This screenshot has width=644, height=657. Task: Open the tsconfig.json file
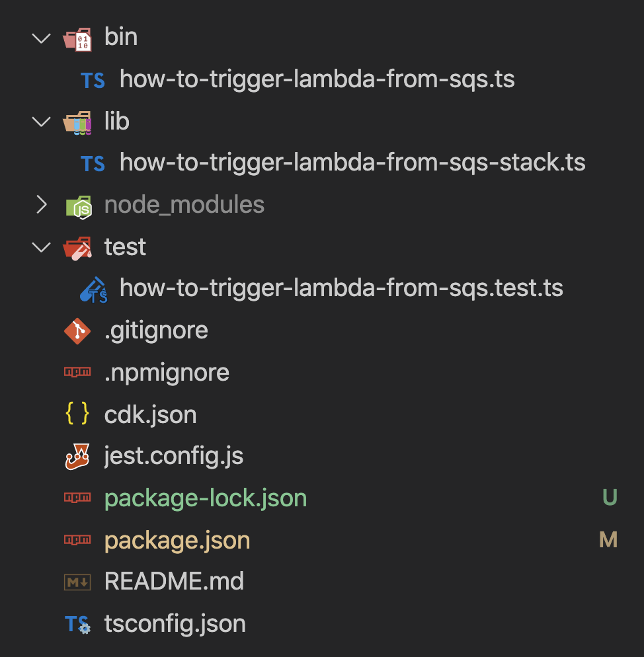175,623
